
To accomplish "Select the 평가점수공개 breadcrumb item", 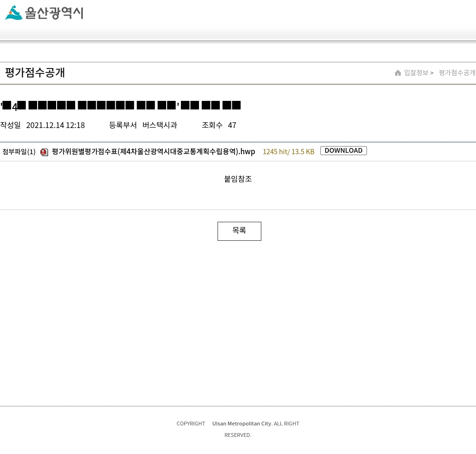I will coord(457,72).
